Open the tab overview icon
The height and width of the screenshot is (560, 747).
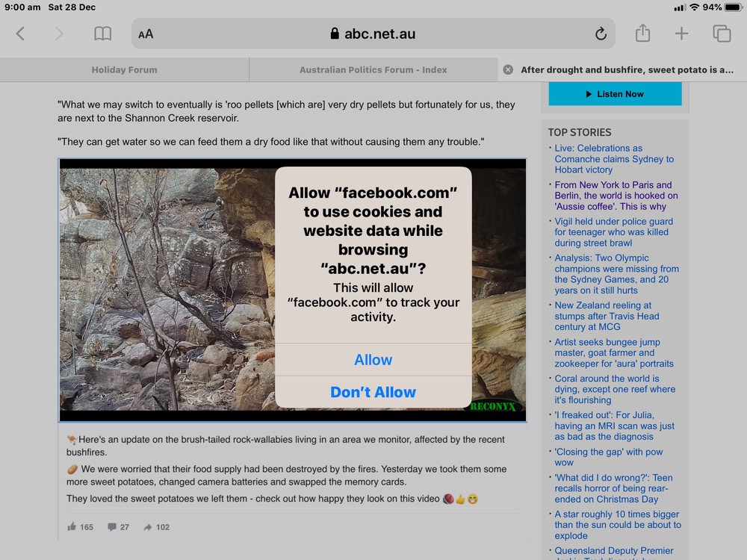721,34
